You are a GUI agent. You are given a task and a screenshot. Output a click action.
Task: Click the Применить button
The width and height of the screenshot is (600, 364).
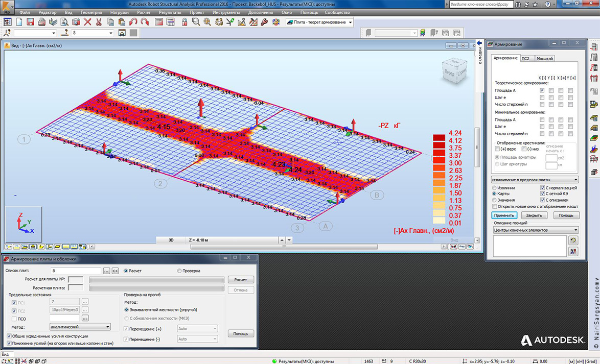pos(505,215)
